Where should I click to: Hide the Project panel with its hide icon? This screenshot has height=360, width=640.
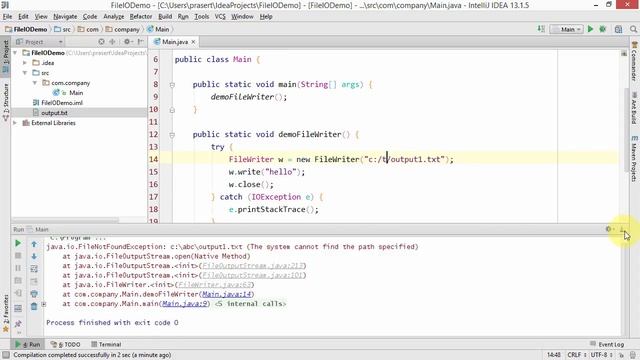140,42
